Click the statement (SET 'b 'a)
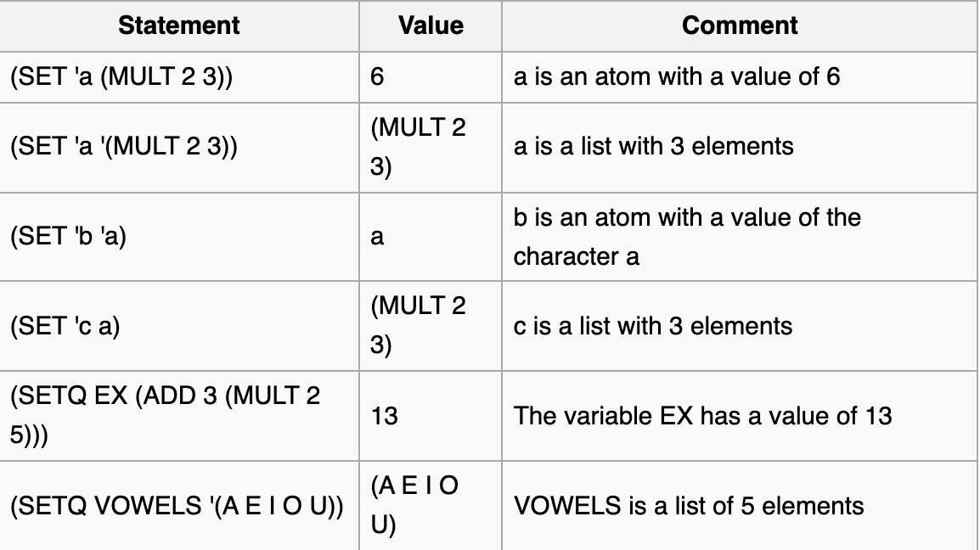Image resolution: width=980 pixels, height=550 pixels. point(68,237)
